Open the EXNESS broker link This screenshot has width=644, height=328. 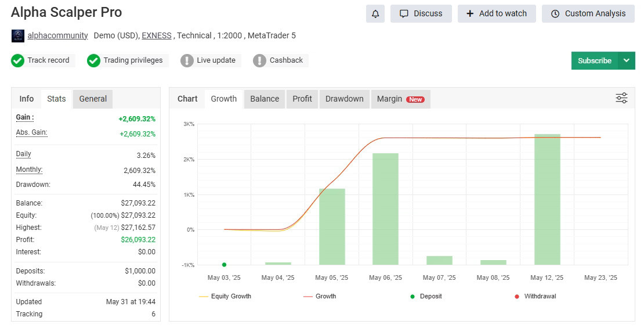157,35
